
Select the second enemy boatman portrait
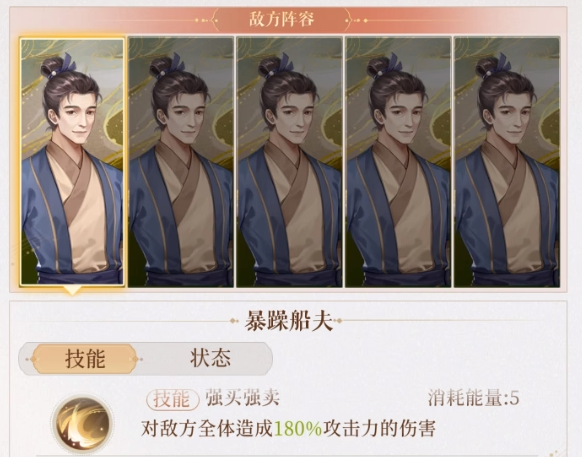181,162
